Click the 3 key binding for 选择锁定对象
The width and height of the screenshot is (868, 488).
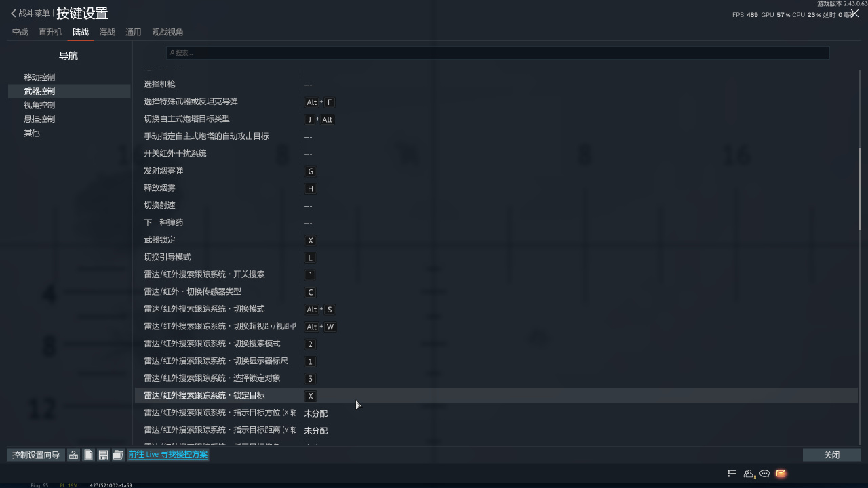tap(311, 379)
